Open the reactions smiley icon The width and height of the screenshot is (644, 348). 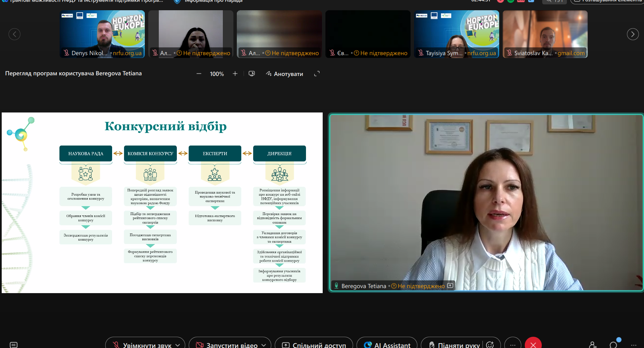[490, 345]
